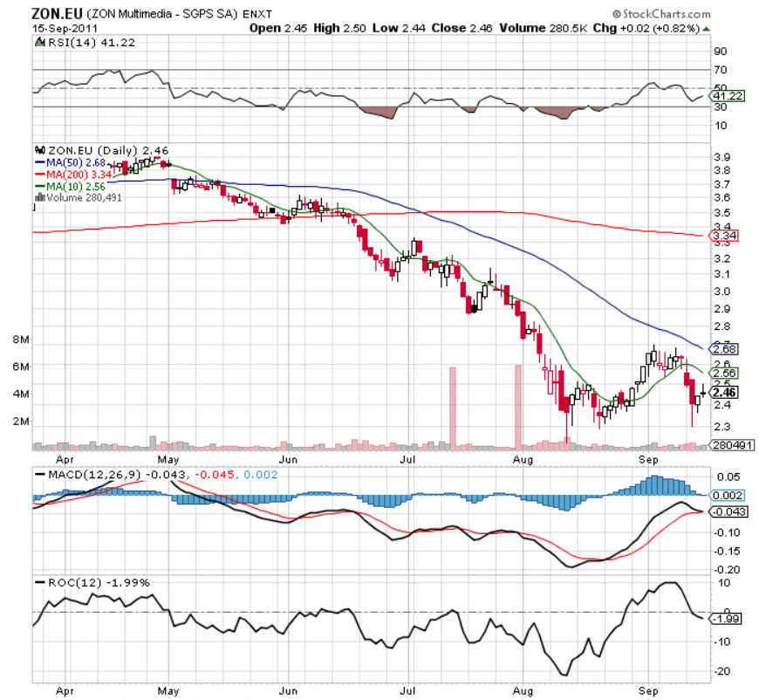Click the StockCharts.com copyright label
Screen dimensions: 759x700
(x=661, y=14)
